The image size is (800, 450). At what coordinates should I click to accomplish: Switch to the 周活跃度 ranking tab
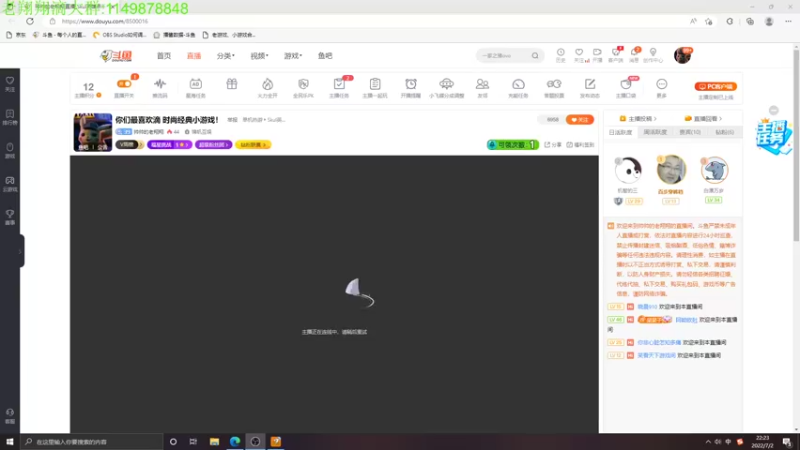click(x=655, y=132)
